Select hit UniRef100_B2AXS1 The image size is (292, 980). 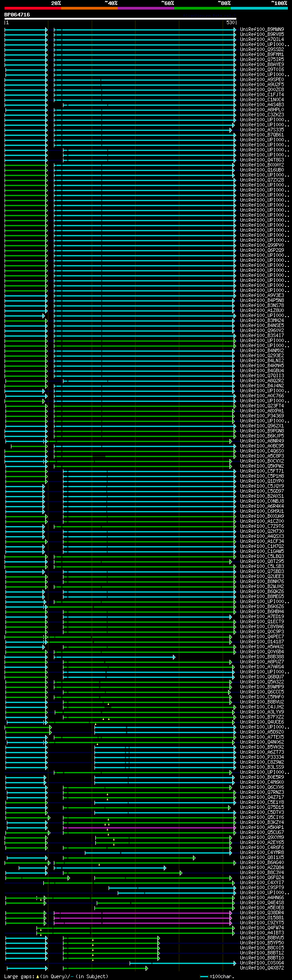tap(262, 496)
